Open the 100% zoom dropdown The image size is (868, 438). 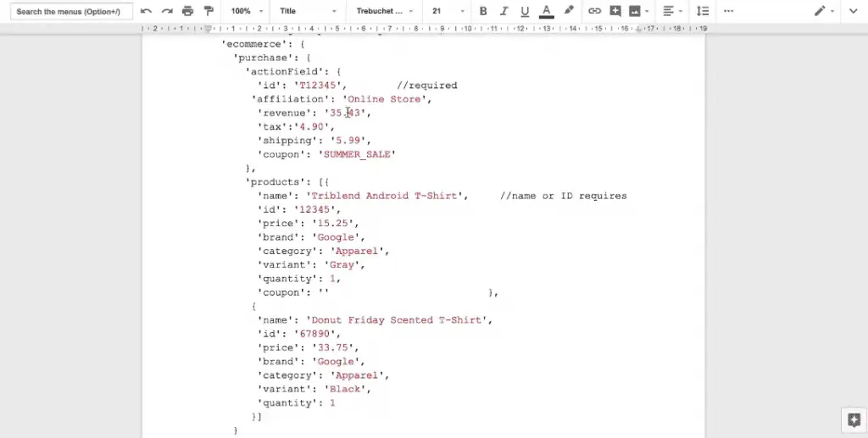pyautogui.click(x=247, y=11)
